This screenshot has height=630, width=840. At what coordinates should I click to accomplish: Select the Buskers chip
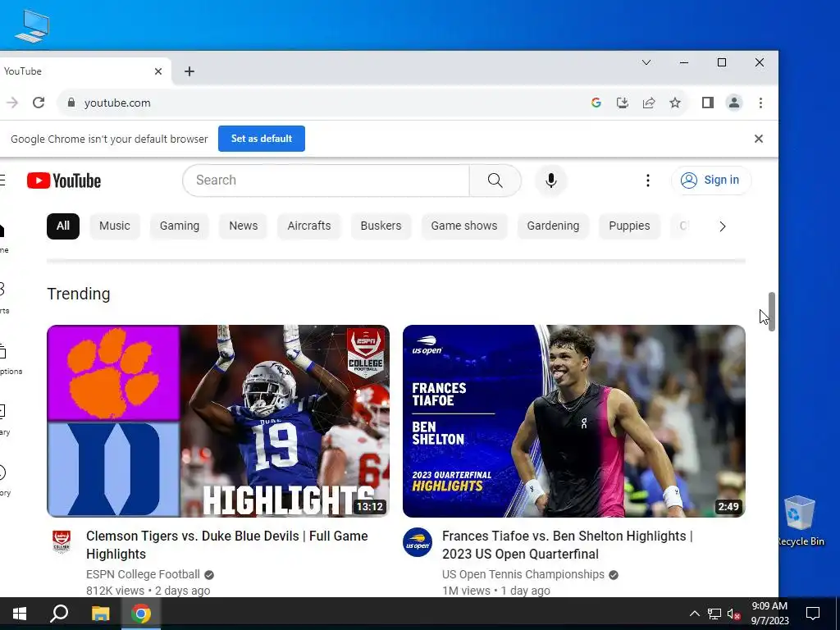381,226
